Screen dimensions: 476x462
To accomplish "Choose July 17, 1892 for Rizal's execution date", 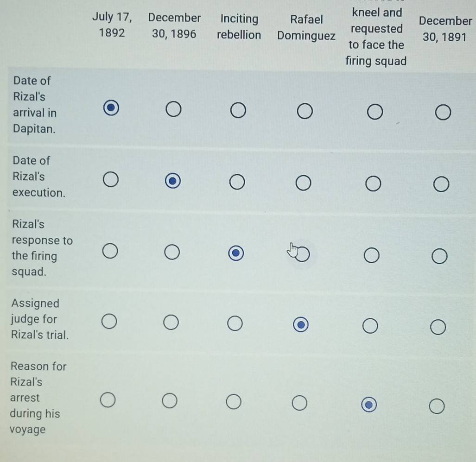I will pos(110,179).
